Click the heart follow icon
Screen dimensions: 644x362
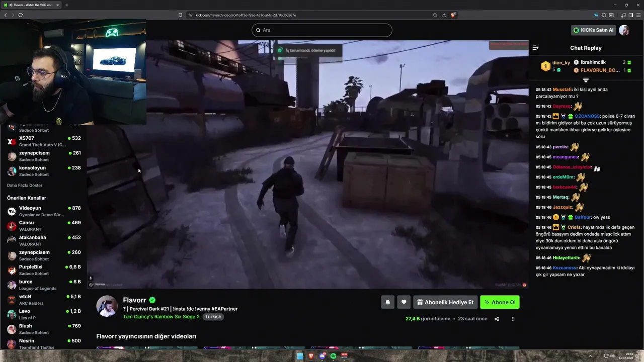[x=404, y=302]
